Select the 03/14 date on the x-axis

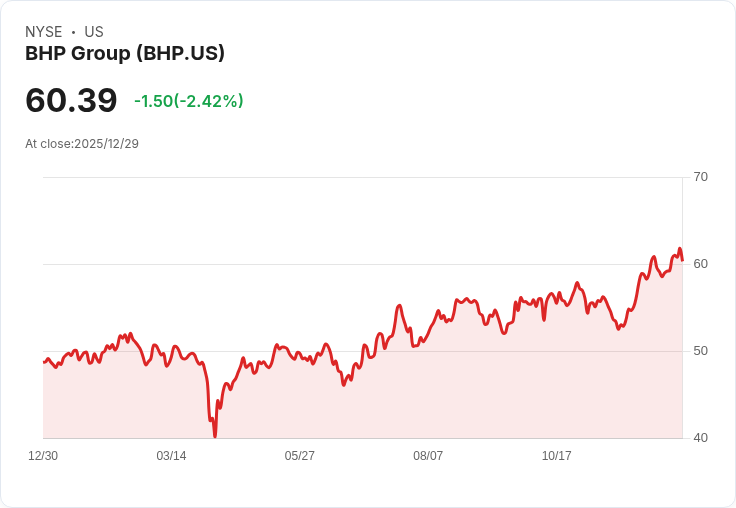coord(171,456)
